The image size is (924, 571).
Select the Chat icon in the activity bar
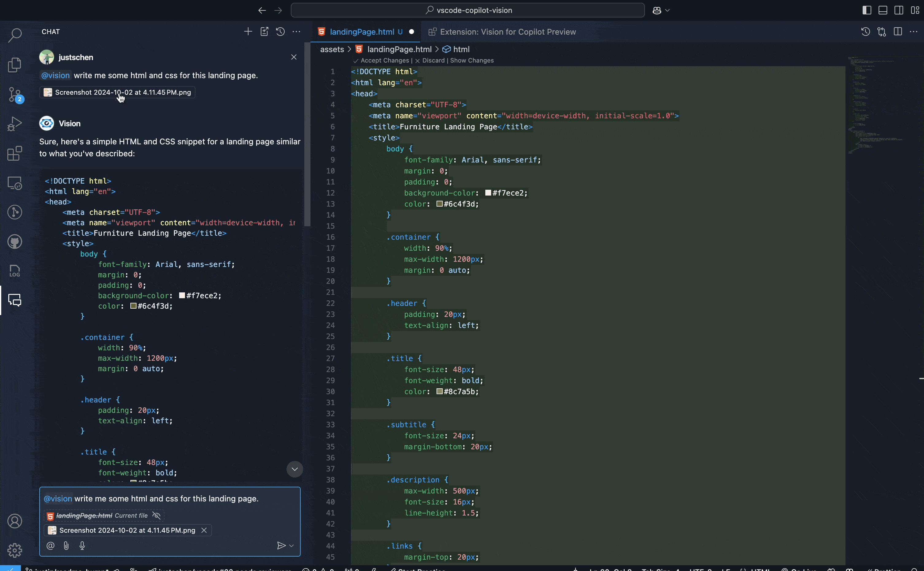14,300
